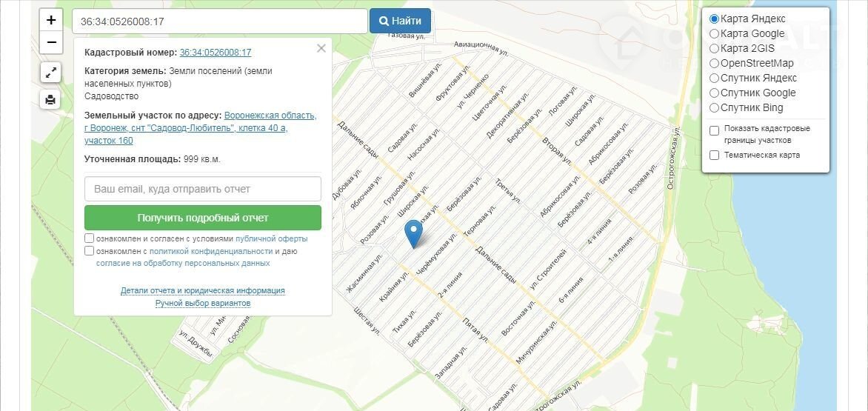
Task: Choose Спутник Google satellite view
Action: click(714, 93)
